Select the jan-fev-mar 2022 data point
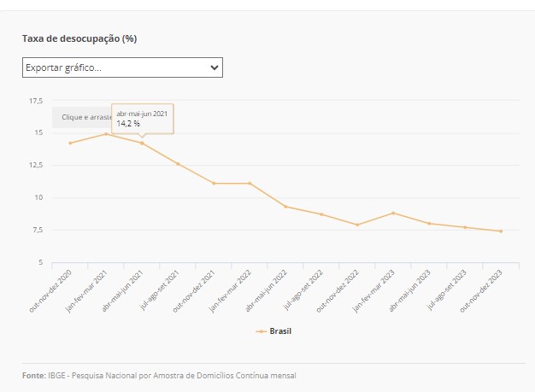Viewport: 535px width, 392px height. click(250, 183)
